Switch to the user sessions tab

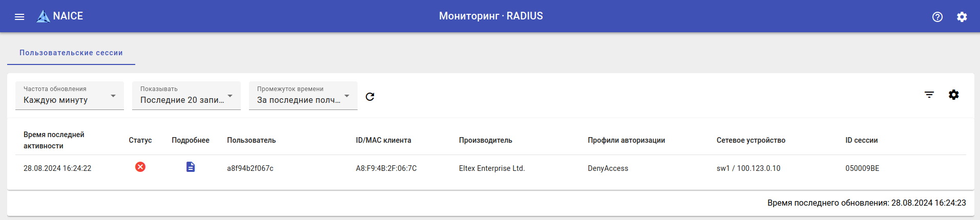pyautogui.click(x=71, y=53)
